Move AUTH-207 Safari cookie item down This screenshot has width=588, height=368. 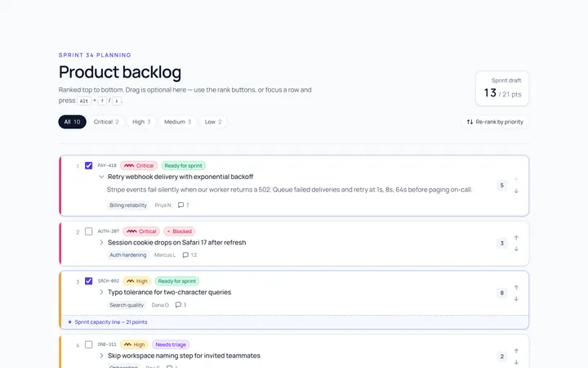tap(516, 249)
